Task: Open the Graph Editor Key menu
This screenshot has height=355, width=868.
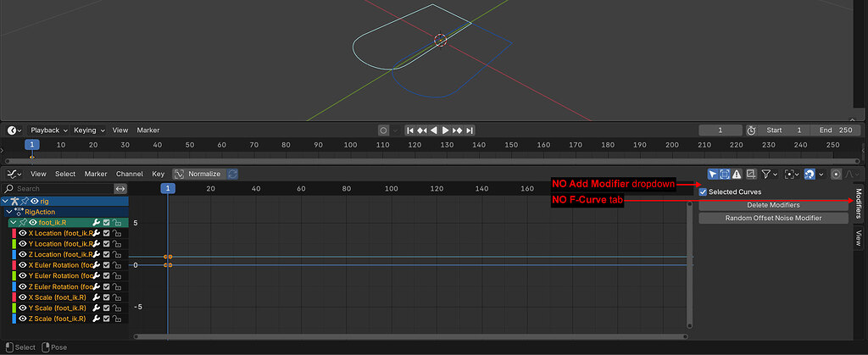Action: coord(159,174)
